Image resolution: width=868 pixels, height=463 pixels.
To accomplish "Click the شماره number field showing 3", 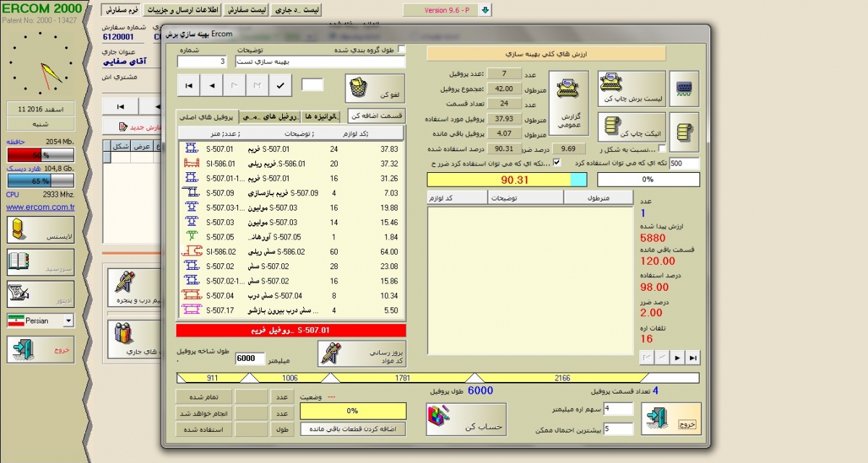I will (201, 62).
